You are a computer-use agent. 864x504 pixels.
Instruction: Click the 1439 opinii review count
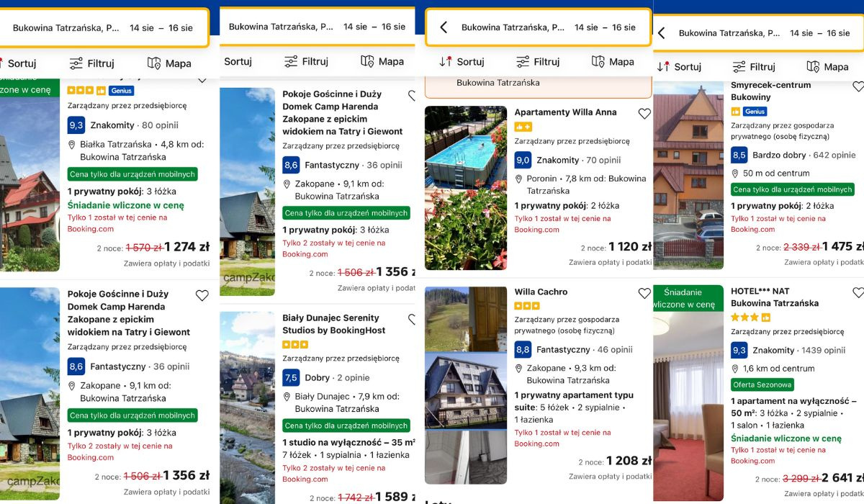pos(822,350)
